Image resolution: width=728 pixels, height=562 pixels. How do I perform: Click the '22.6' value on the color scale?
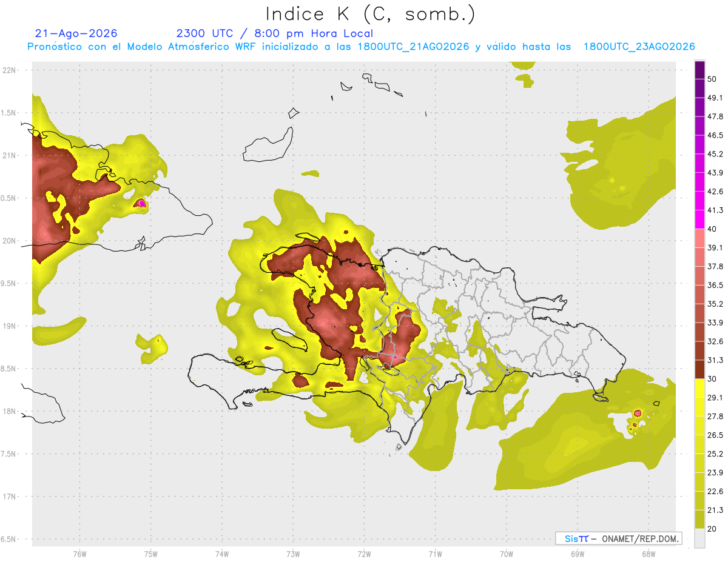coord(715,492)
